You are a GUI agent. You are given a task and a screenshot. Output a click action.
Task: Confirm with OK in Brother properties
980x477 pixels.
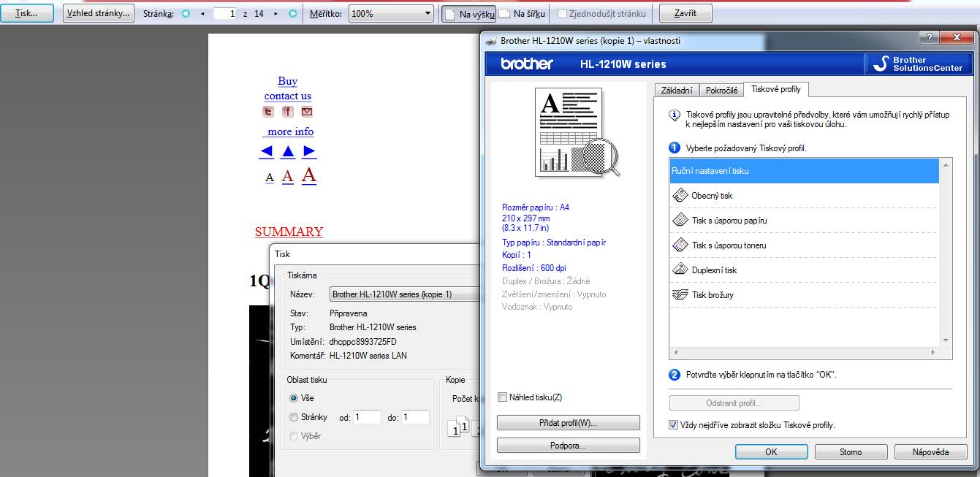[x=771, y=452]
